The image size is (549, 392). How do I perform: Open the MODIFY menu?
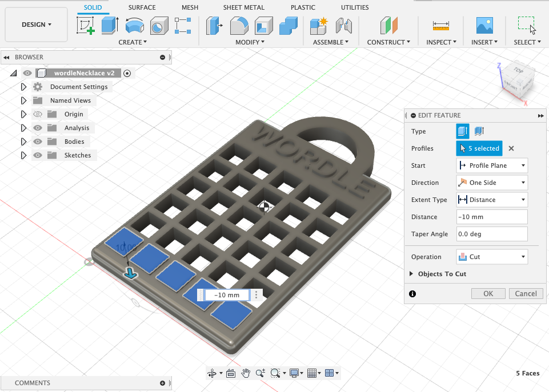coord(250,42)
